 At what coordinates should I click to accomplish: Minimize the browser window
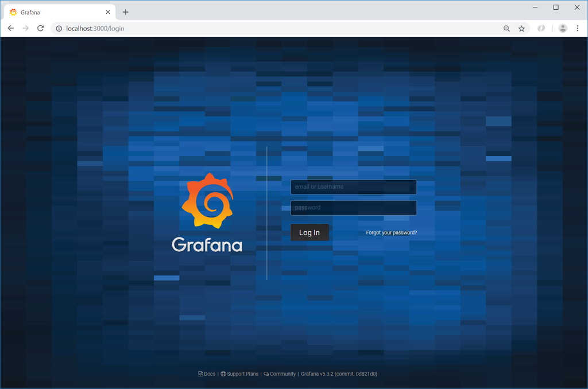click(535, 7)
